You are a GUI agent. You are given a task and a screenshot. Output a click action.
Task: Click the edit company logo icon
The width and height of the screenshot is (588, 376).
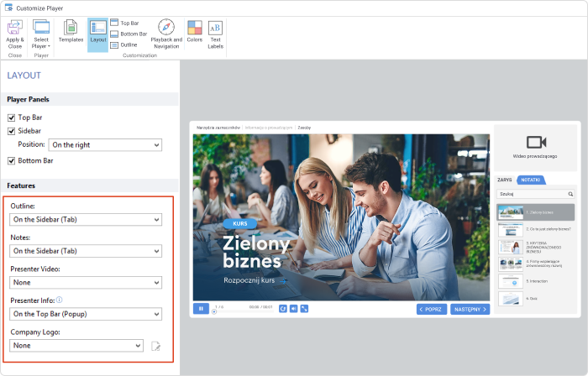point(155,346)
